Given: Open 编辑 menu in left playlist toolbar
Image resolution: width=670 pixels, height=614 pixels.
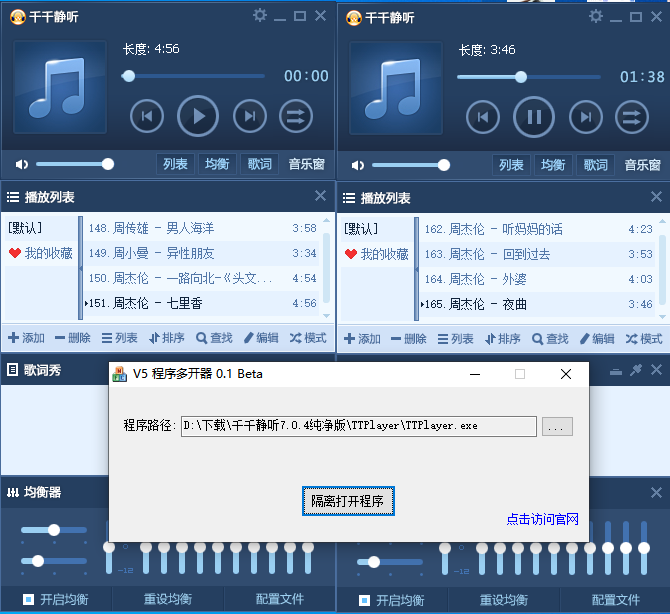Looking at the screenshot, I should pyautogui.click(x=261, y=338).
